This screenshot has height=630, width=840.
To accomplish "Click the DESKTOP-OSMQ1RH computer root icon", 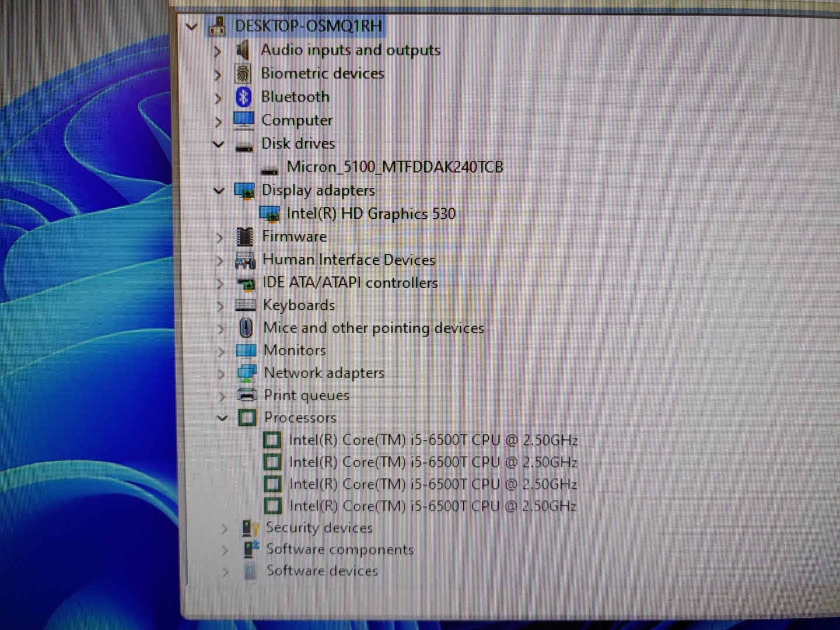I will 217,26.
